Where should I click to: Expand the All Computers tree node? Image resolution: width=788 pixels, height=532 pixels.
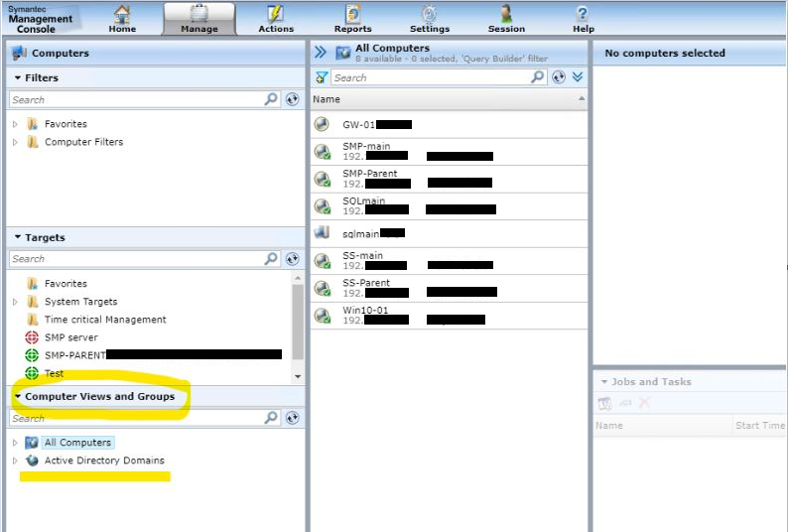pos(15,443)
